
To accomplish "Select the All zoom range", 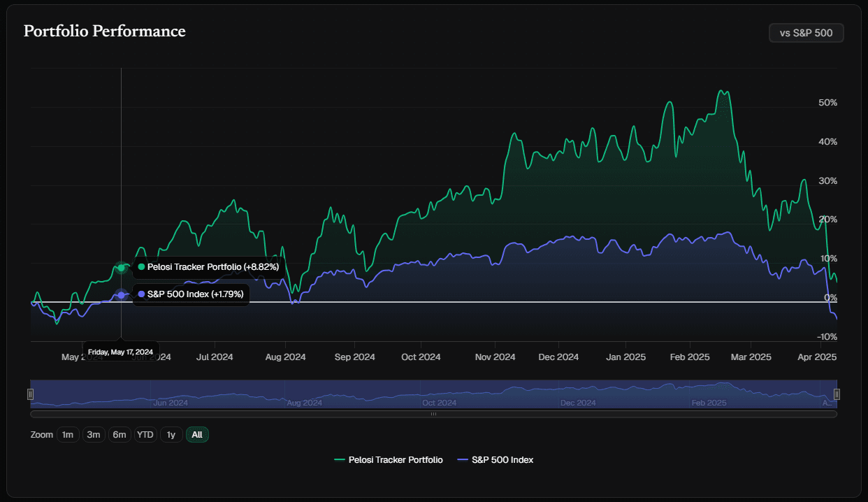I will pyautogui.click(x=197, y=435).
